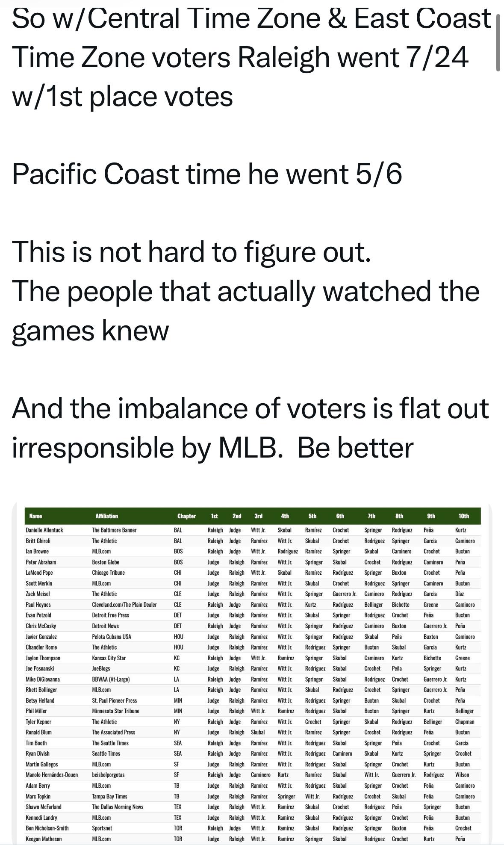
Task: Click the beisbolporgotas affiliation entry
Action: click(108, 775)
